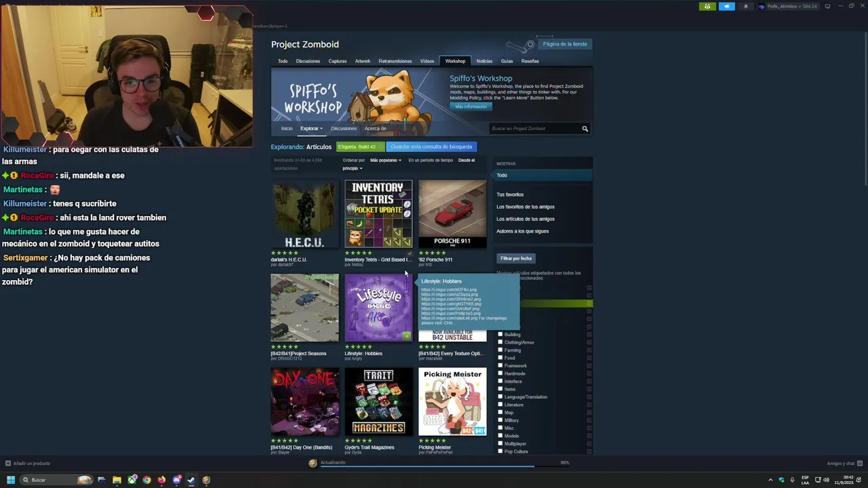868x488 pixels.
Task: Open the Acerca de workshop link
Action: pos(376,128)
